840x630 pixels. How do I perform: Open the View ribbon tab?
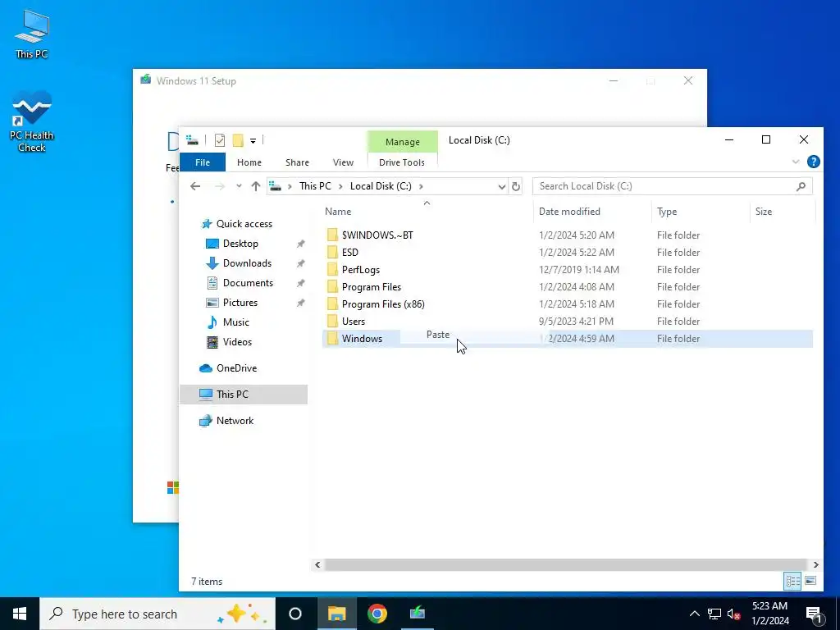pyautogui.click(x=343, y=162)
